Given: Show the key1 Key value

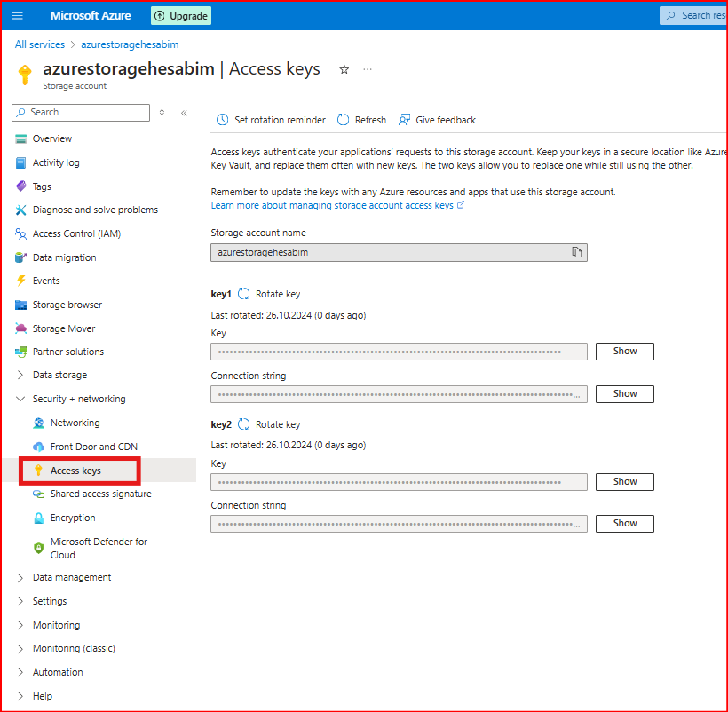Looking at the screenshot, I should coord(624,352).
